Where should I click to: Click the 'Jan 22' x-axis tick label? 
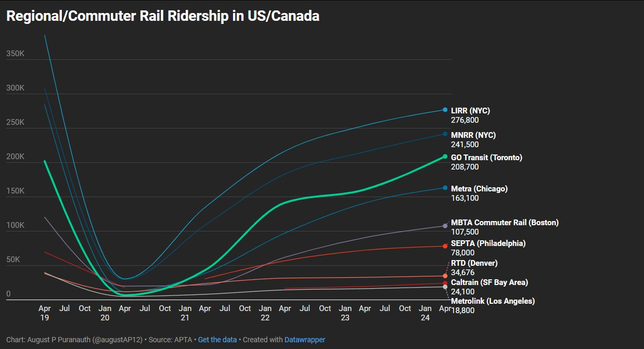point(265,313)
